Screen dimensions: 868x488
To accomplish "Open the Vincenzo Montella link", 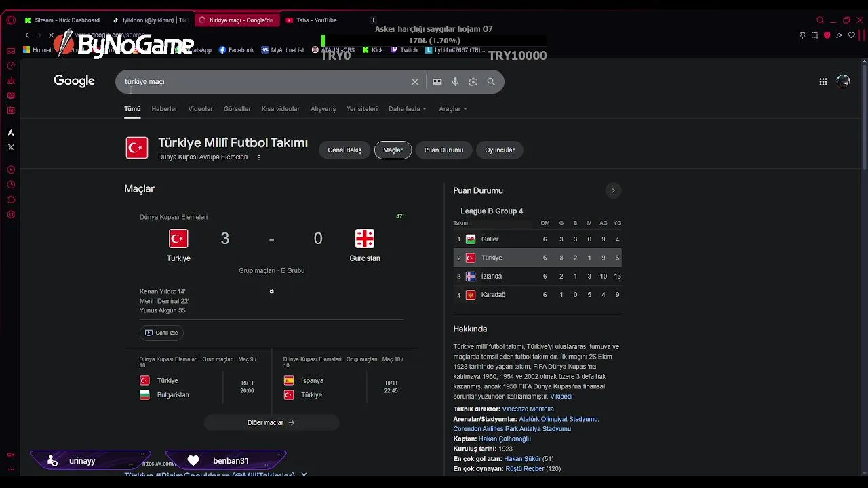I will point(528,409).
